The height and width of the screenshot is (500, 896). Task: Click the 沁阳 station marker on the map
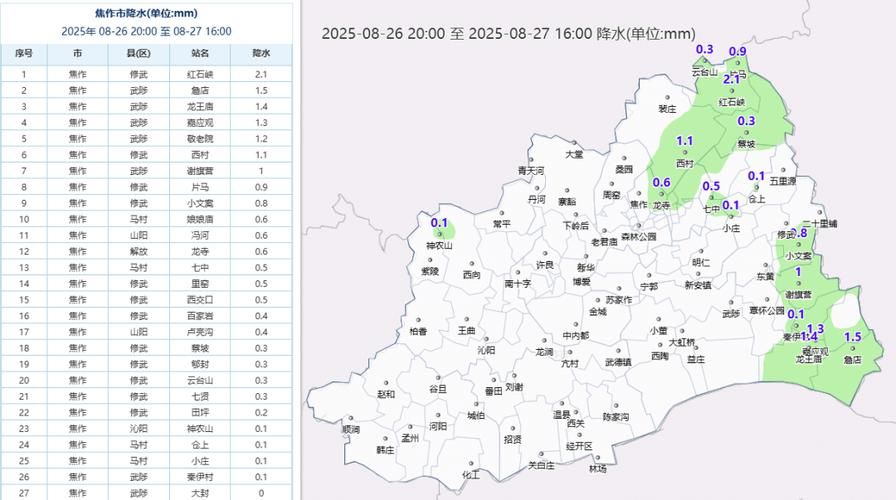[x=486, y=340]
